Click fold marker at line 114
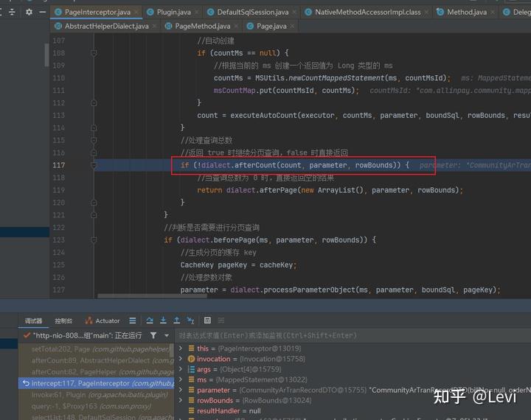 click(x=94, y=128)
